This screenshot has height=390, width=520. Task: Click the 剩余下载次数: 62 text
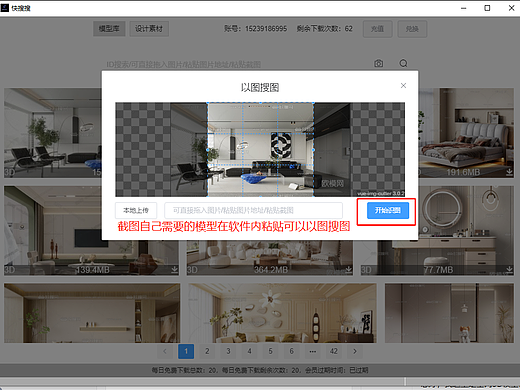325,29
